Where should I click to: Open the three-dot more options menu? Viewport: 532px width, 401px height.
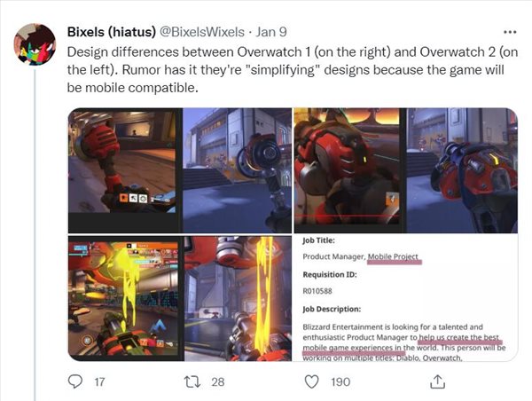(510, 32)
